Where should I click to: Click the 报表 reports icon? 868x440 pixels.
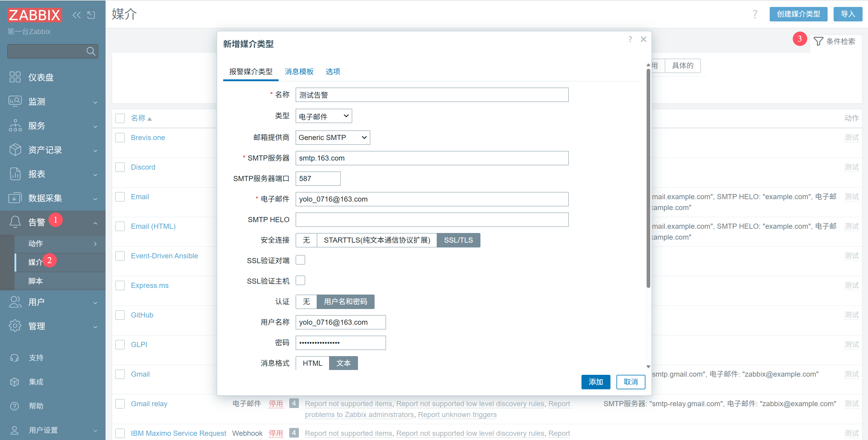[15, 174]
